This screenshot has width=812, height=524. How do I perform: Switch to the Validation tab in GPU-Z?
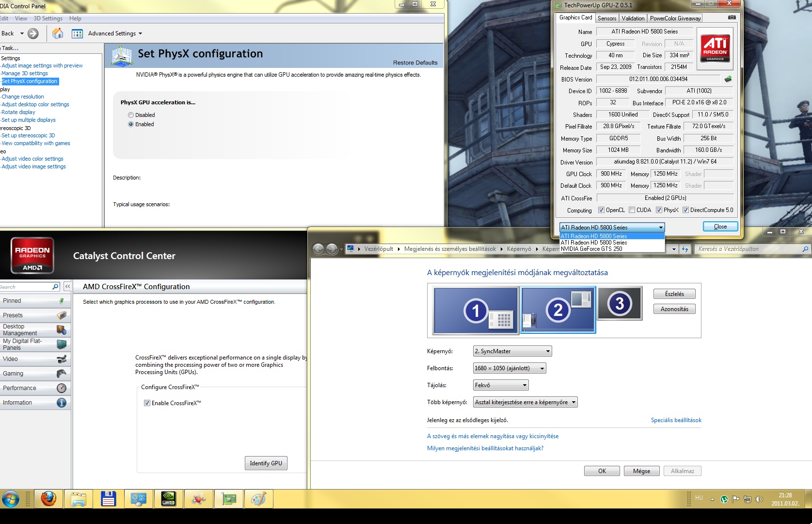point(633,18)
